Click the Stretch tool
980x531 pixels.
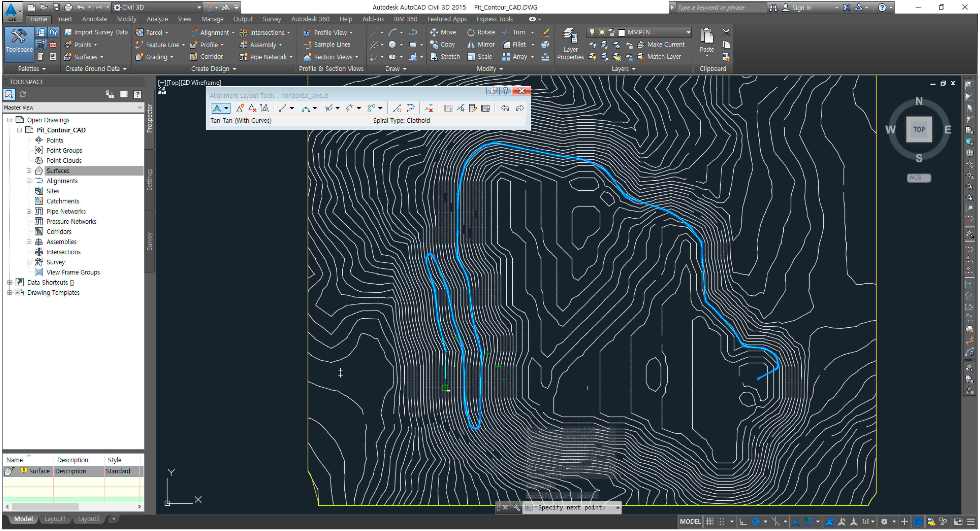445,57
